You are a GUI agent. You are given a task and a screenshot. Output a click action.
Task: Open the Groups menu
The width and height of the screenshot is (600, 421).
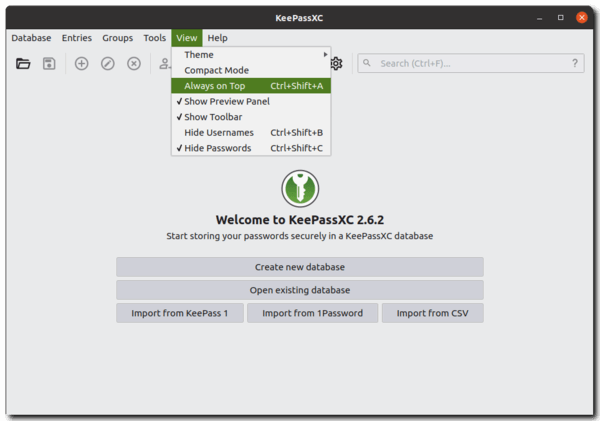pos(117,38)
